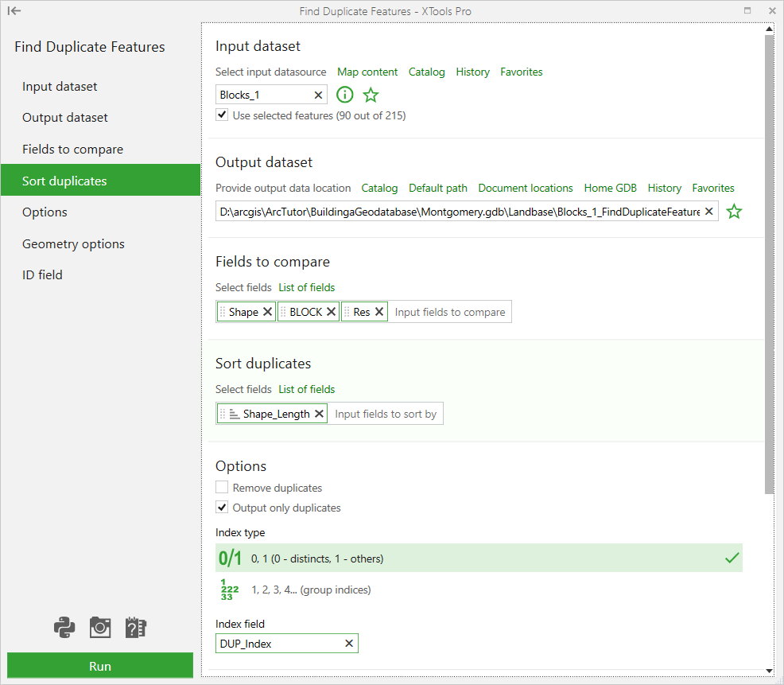This screenshot has width=784, height=685.
Task: Collapse the left navigation panel arrow
Action: click(x=14, y=11)
